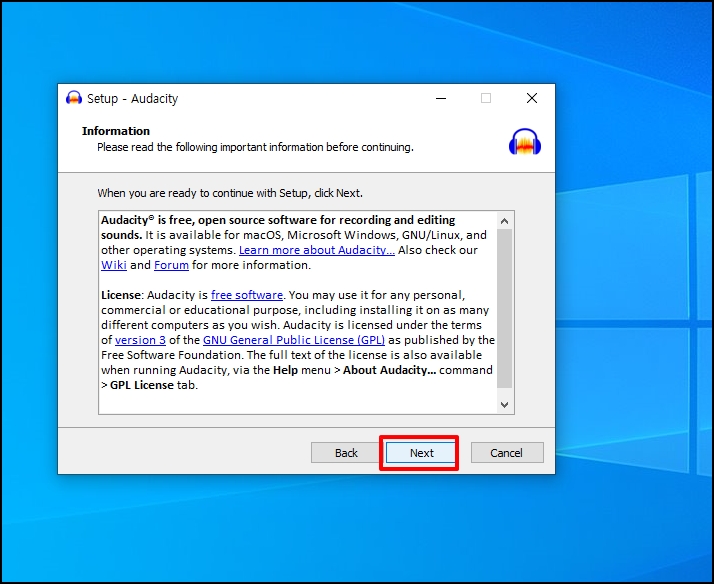The height and width of the screenshot is (584, 714).
Task: Minimize the Setup - Audacity window
Action: (441, 98)
